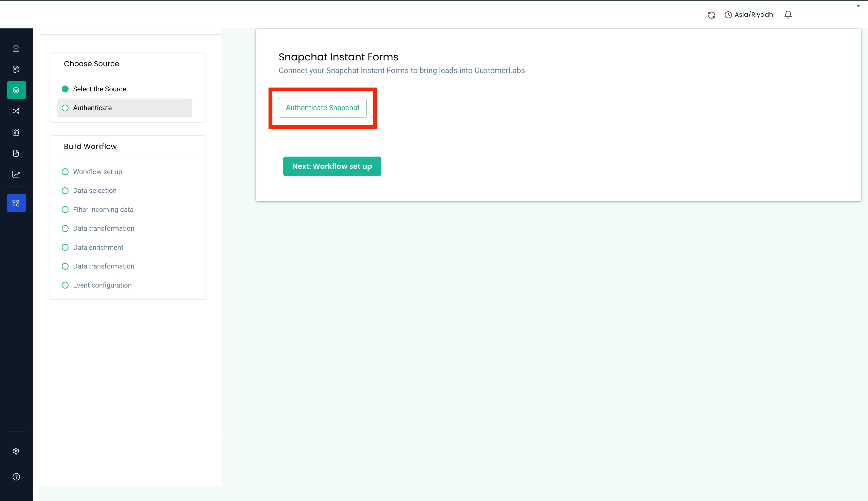Image resolution: width=868 pixels, height=501 pixels.
Task: Open the Home icon in sidebar
Action: click(16, 48)
